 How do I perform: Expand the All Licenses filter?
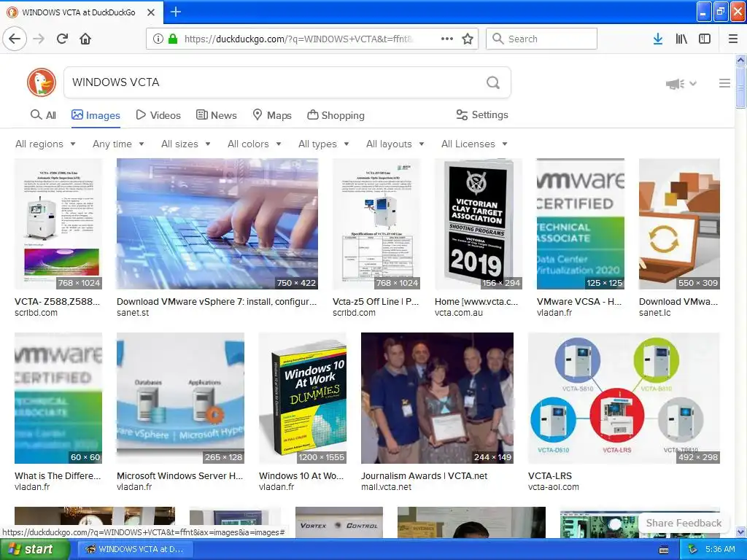pos(474,144)
